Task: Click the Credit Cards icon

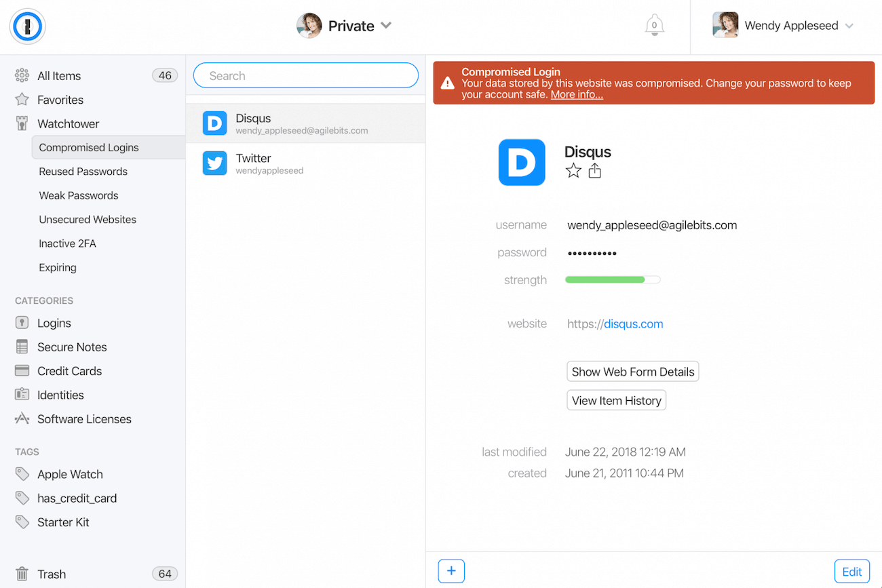Action: (22, 371)
